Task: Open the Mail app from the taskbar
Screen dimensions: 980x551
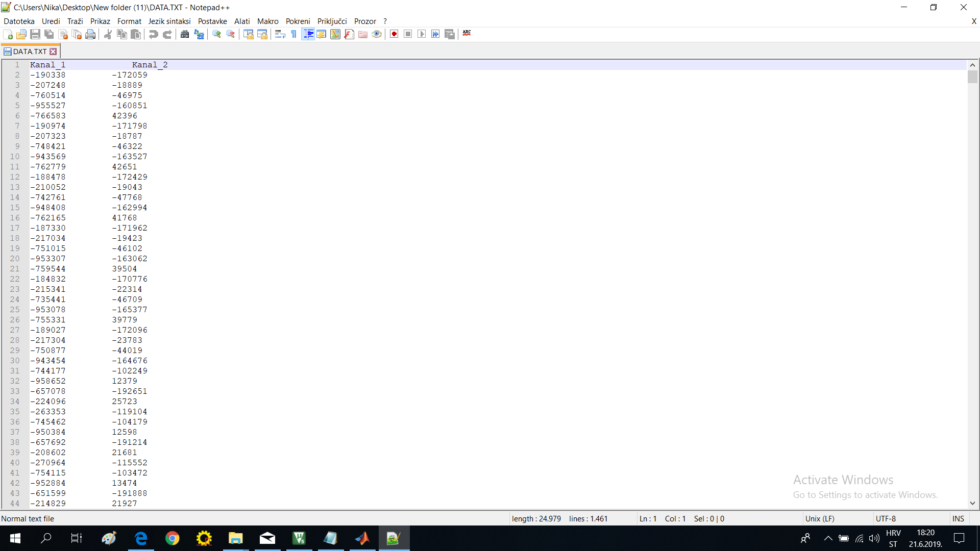Action: click(267, 538)
